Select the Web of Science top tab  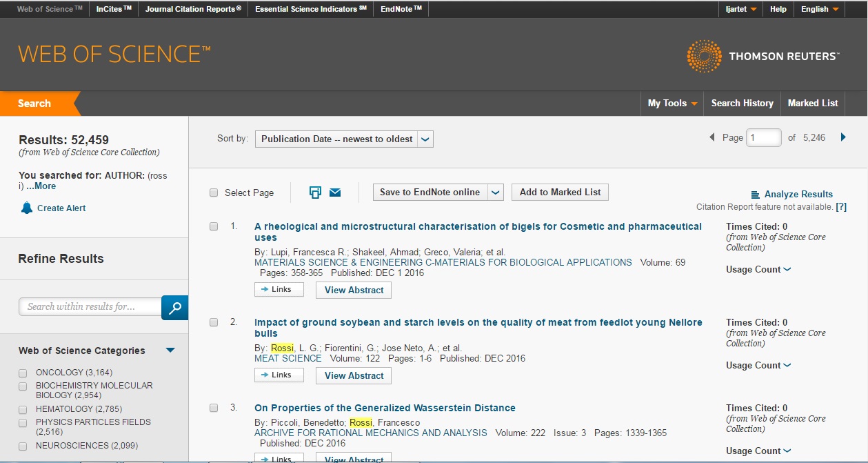(x=49, y=9)
